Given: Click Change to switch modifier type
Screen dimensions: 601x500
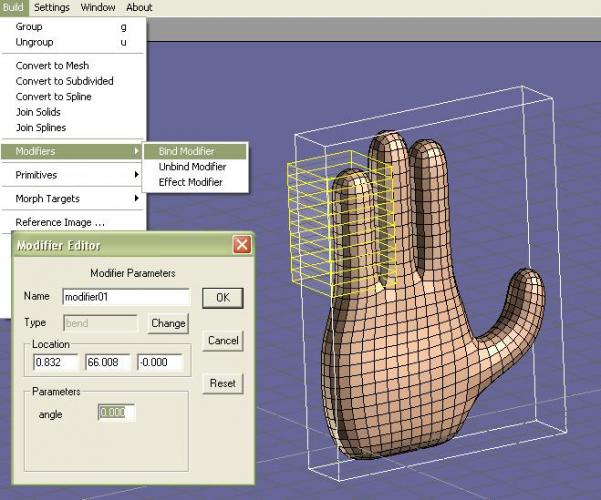Looking at the screenshot, I should coord(168,323).
